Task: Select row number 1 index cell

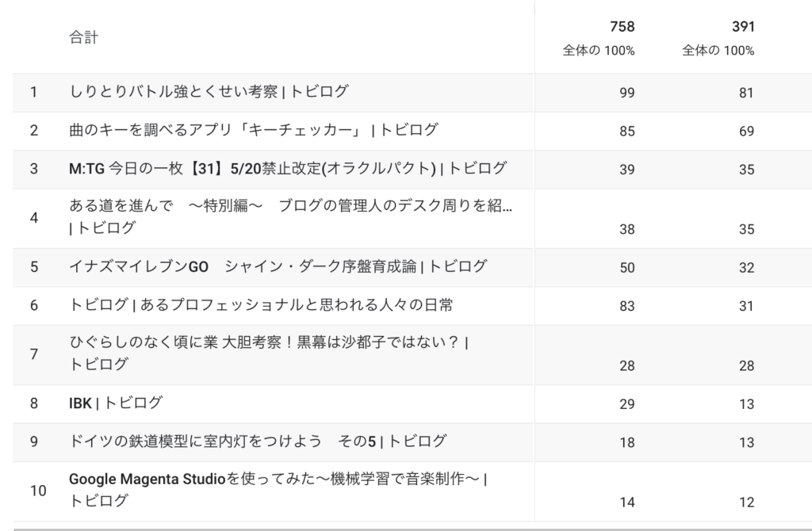Action: click(34, 92)
